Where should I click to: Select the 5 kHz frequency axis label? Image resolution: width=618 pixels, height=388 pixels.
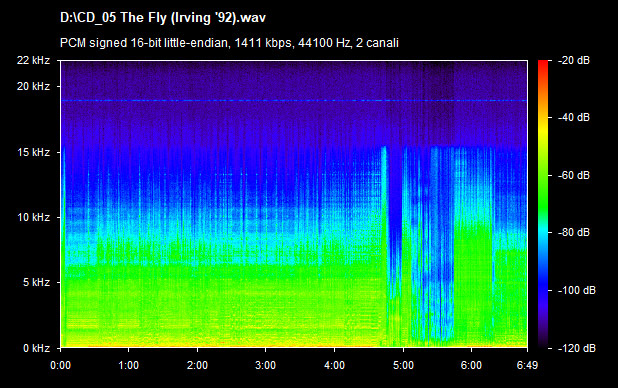pyautogui.click(x=36, y=282)
